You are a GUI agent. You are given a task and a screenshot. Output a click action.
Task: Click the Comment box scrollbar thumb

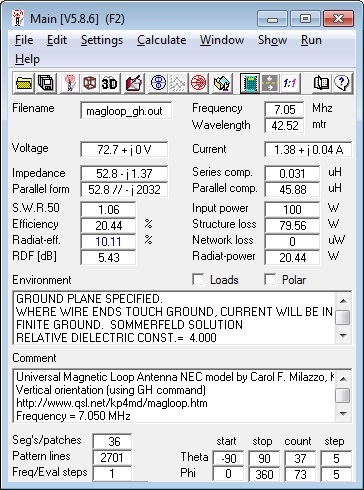coord(343,396)
